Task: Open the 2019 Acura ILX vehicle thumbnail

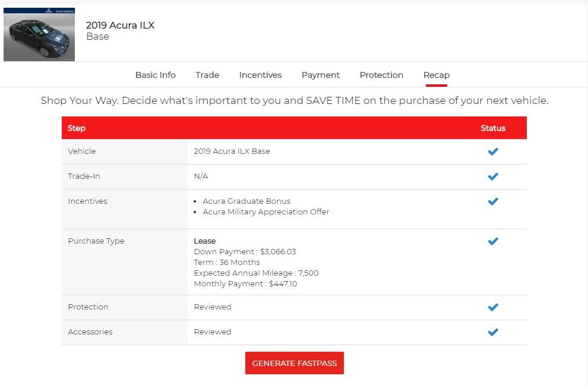Action: point(39,34)
